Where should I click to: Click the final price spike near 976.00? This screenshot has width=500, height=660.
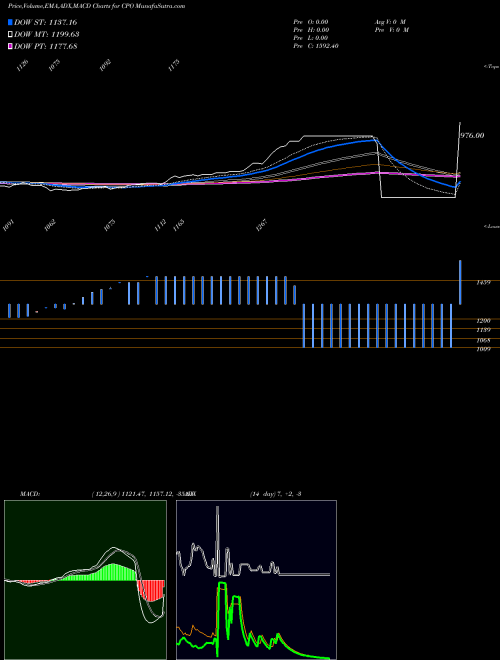(x=458, y=158)
